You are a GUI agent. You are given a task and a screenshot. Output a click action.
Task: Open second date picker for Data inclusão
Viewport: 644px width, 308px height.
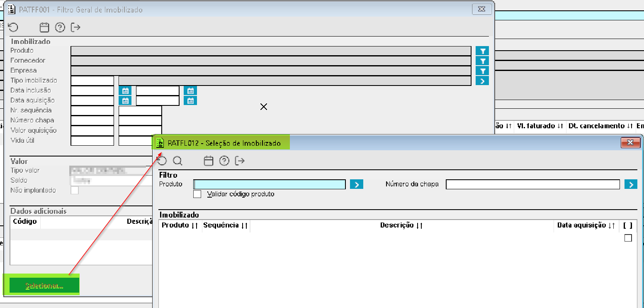(190, 90)
